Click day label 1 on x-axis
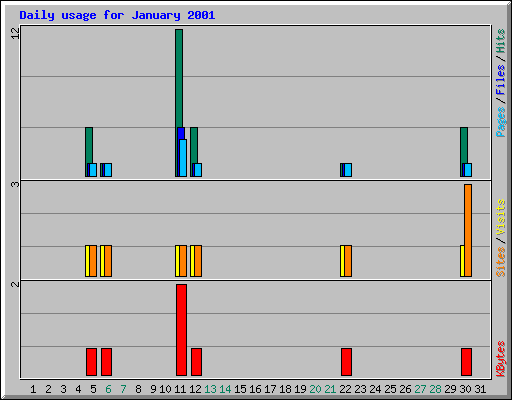Image resolution: width=512 pixels, height=400 pixels. [33, 389]
